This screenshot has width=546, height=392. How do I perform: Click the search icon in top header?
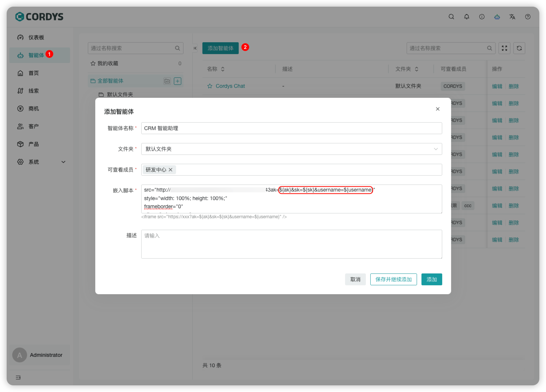(451, 17)
